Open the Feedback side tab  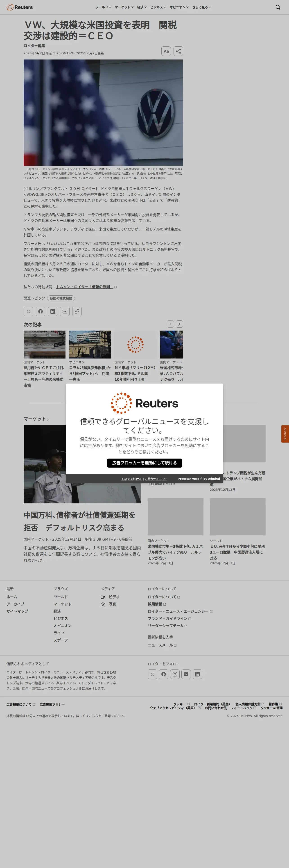point(285,434)
